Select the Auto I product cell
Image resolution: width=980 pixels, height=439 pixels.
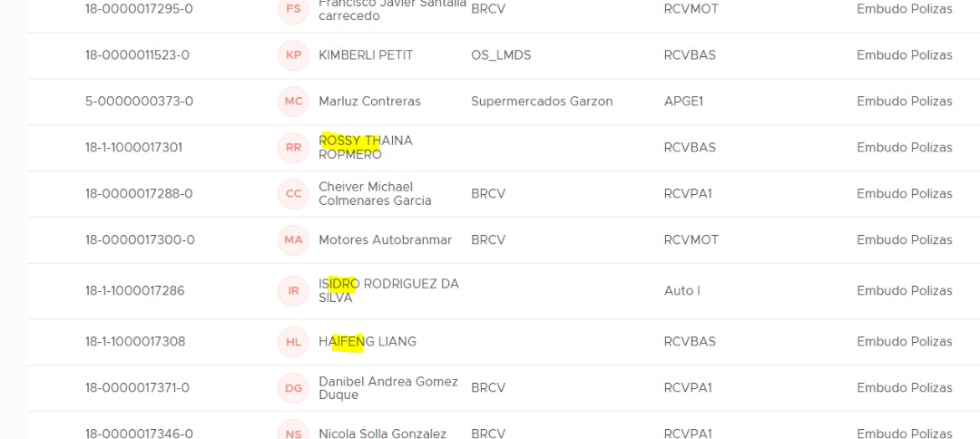click(x=681, y=291)
